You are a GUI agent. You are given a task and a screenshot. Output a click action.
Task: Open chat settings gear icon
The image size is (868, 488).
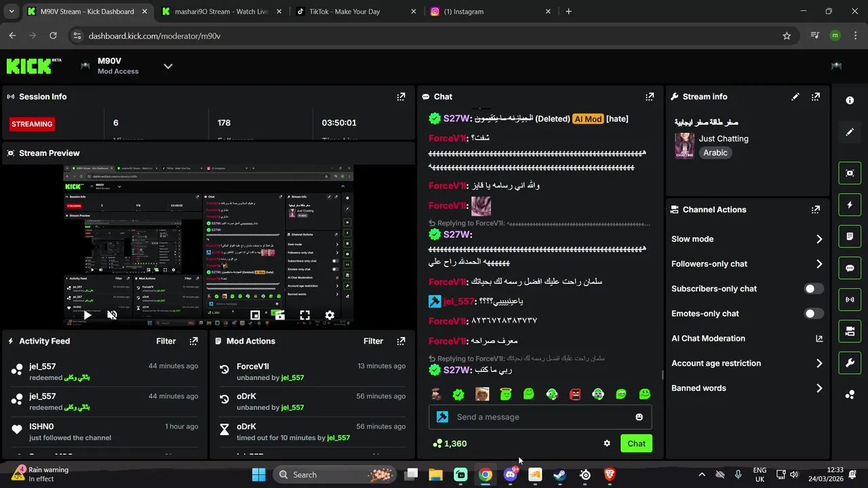[607, 443]
